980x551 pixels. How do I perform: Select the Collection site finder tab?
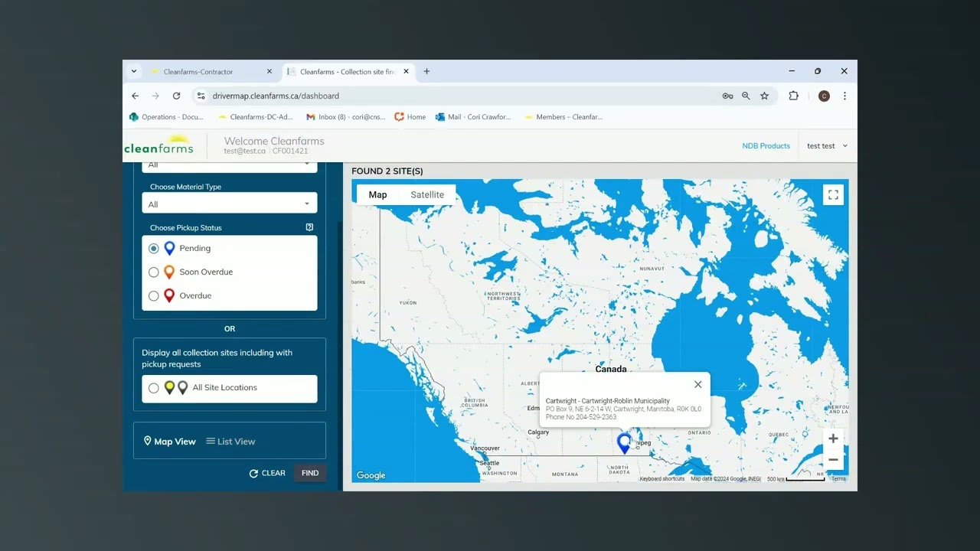348,71
